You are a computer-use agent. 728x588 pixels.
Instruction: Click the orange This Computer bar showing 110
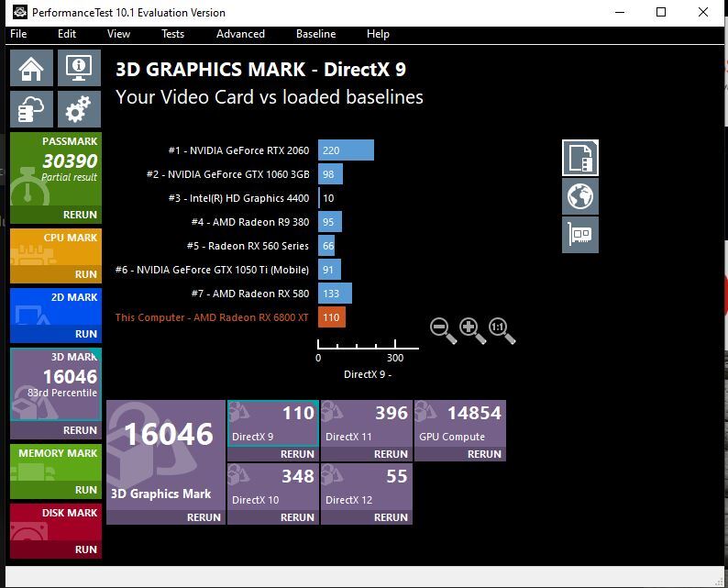(332, 317)
